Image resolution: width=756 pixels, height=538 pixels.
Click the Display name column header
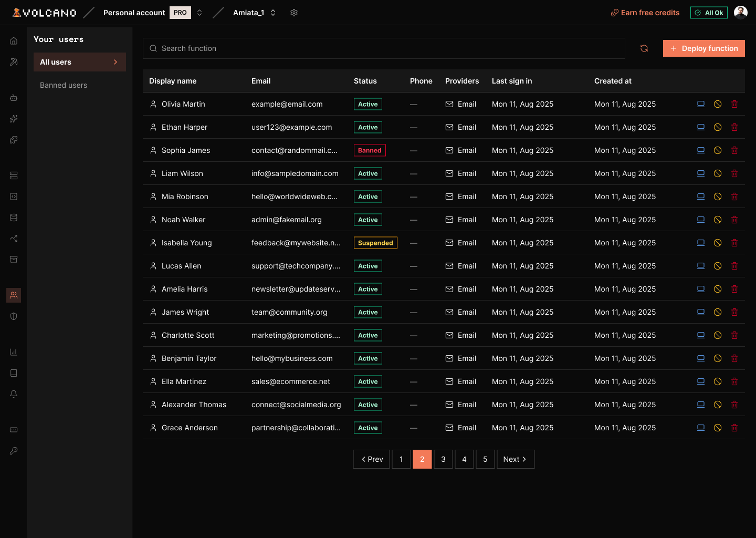(x=173, y=81)
